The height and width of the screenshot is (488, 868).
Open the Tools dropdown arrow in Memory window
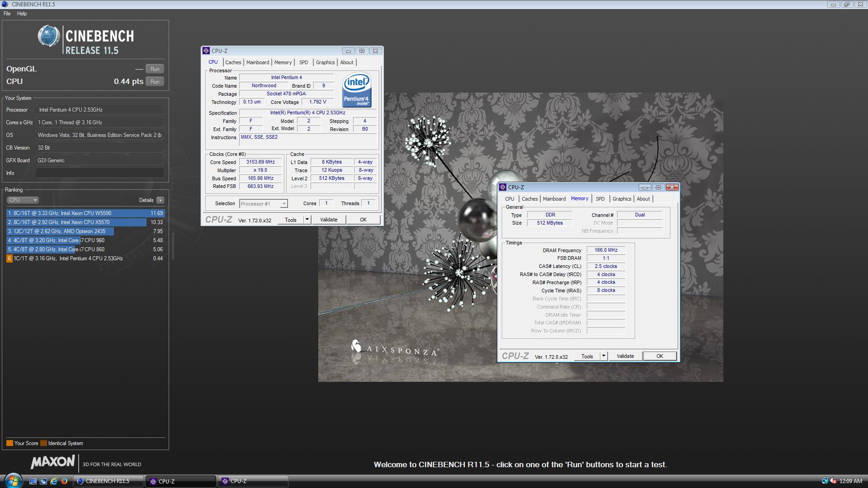(x=604, y=356)
